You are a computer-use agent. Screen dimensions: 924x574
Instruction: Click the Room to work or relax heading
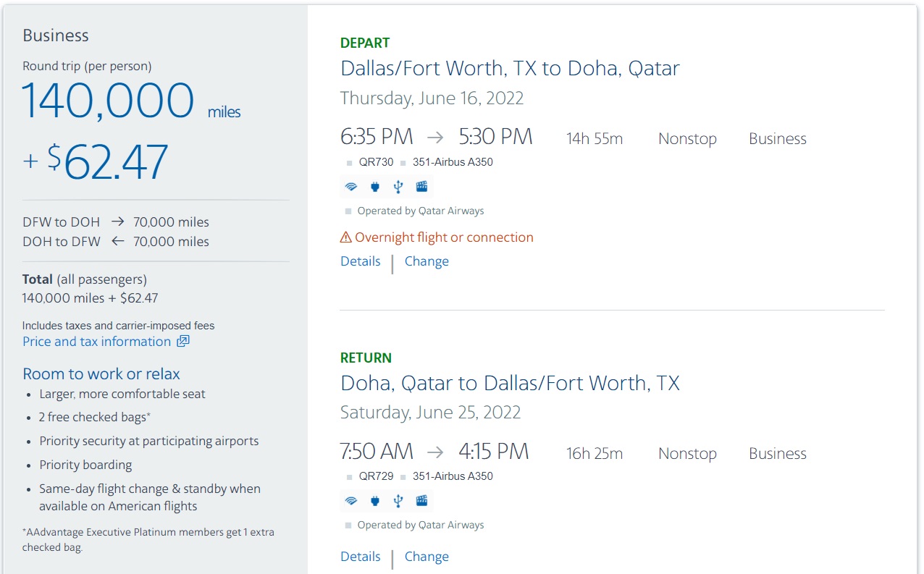101,374
